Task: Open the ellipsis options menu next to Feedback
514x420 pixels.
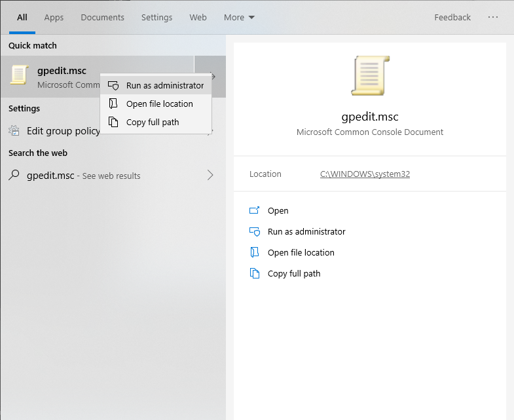Action: click(x=494, y=18)
